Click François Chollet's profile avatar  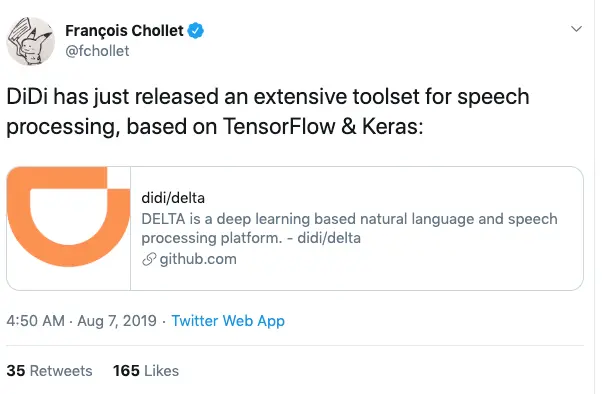(31, 41)
